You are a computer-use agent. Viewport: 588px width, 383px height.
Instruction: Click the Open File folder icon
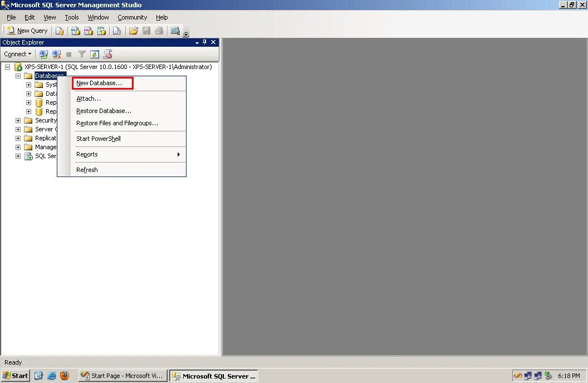point(134,31)
